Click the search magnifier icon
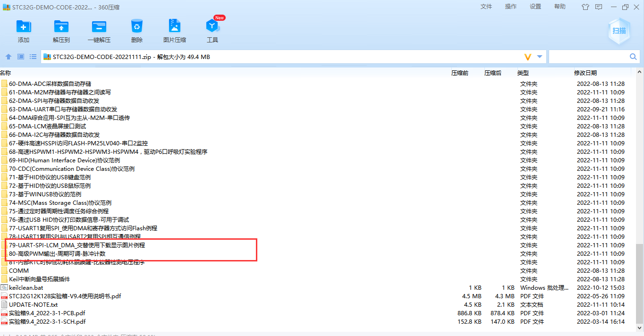The height and width of the screenshot is (336, 644). pyautogui.click(x=634, y=57)
